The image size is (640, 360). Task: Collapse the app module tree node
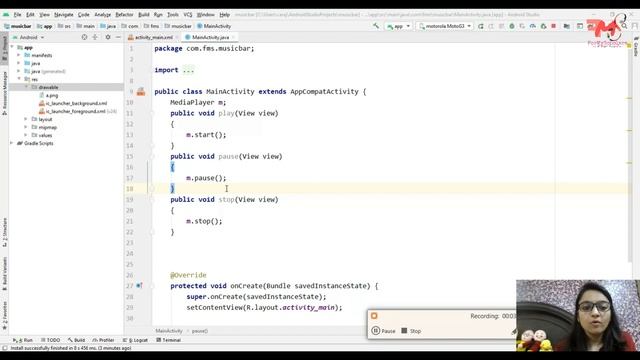[12, 47]
